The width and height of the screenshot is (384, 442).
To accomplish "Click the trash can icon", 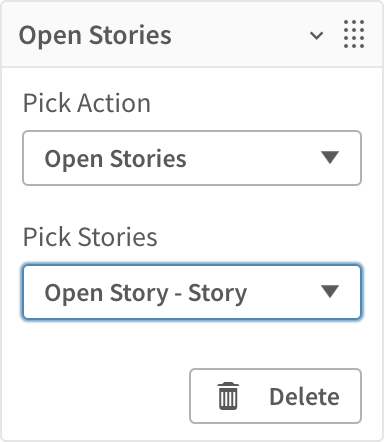I will pos(228,396).
